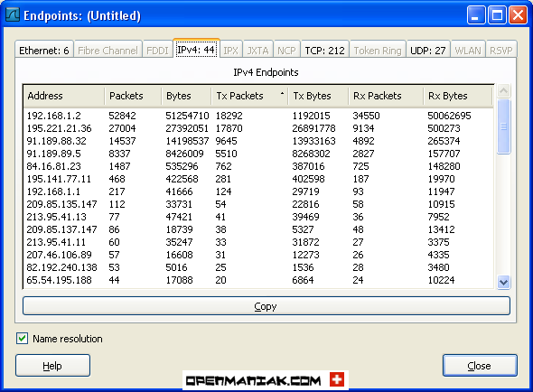Screen dimensions: 533x392
Task: Sort by the Rx Packets column header
Action: click(386, 96)
